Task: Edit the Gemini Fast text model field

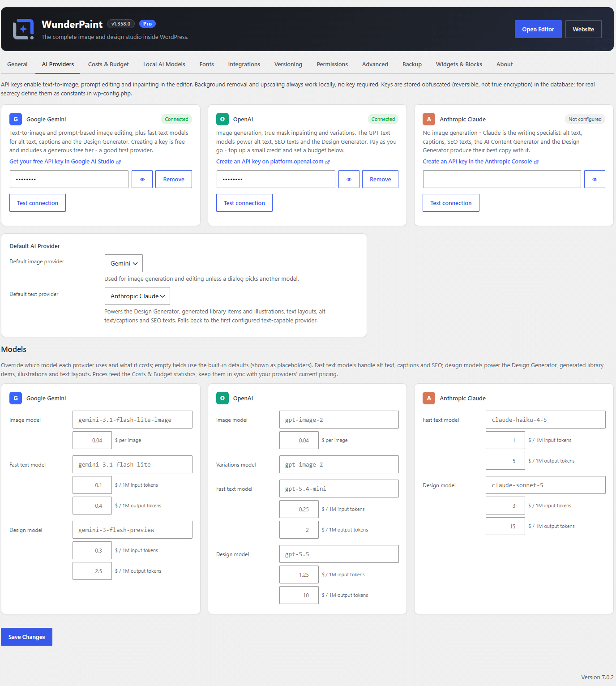Action: click(x=133, y=464)
